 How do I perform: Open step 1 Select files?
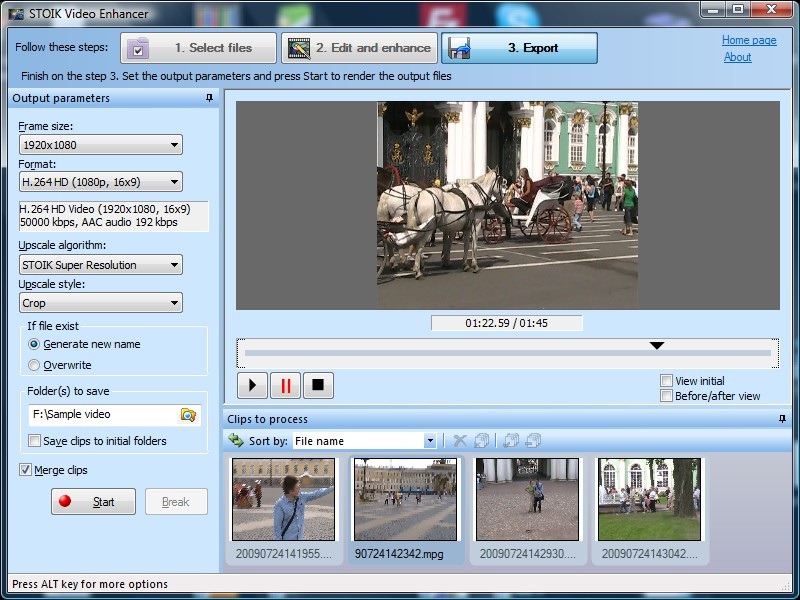[198, 48]
